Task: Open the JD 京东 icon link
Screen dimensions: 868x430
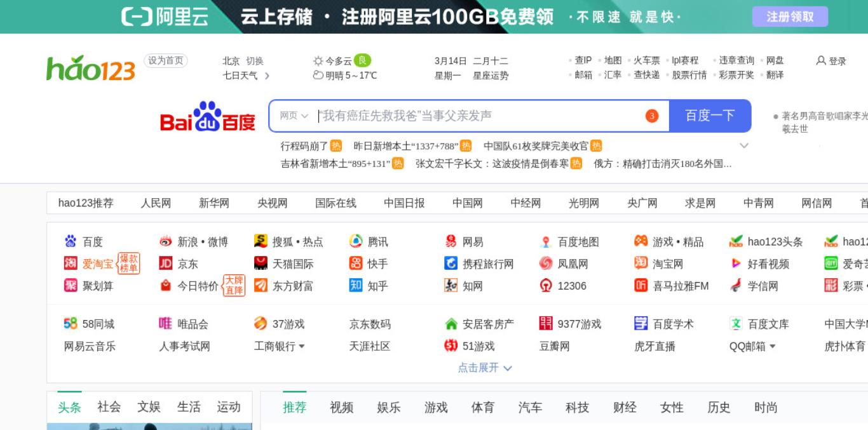Action: [x=179, y=264]
